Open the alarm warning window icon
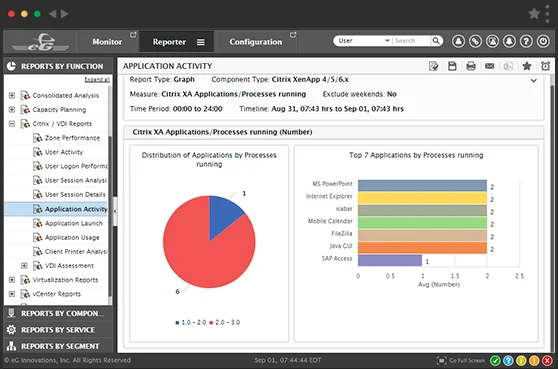Image resolution: width=558 pixels, height=369 pixels. [493, 42]
